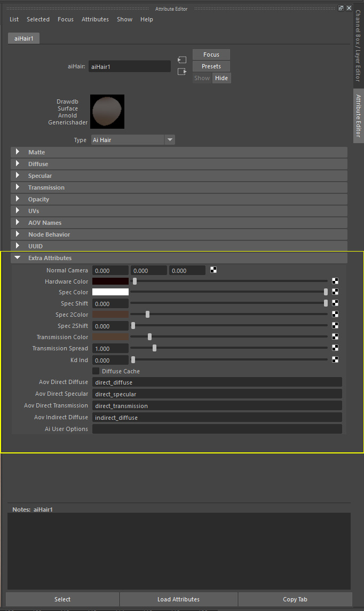Click the Hardware Color map checker icon

335,281
